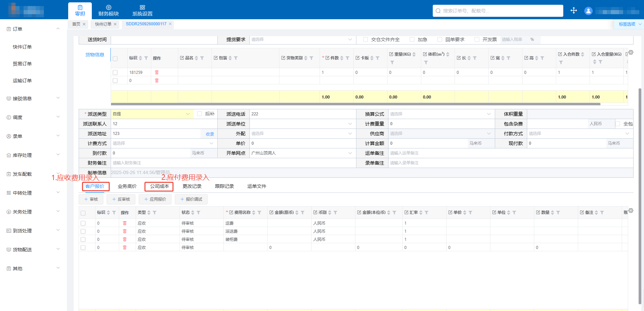Expand the 开单网点 dropdown
Screen dimensions: 644x311
coord(350,153)
